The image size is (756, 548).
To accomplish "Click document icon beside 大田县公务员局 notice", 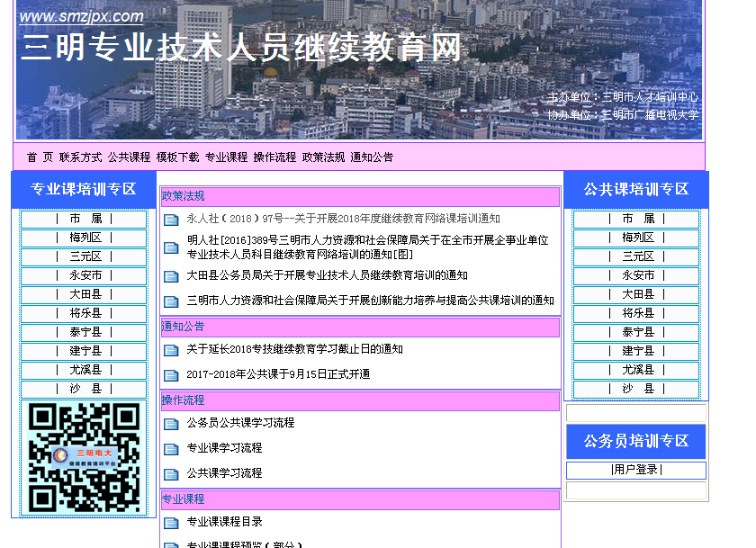I will click(x=171, y=277).
